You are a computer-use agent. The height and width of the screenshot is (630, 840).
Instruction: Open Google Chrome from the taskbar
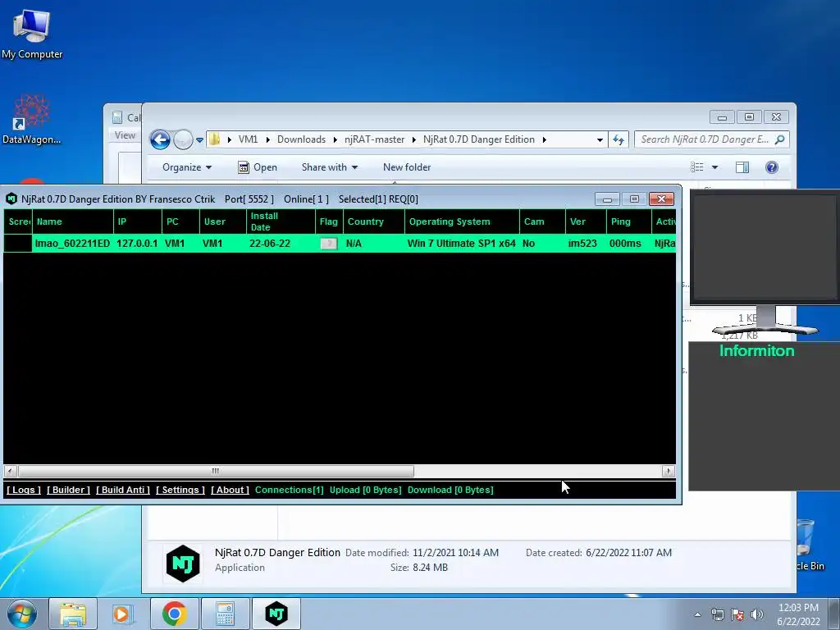tap(174, 614)
